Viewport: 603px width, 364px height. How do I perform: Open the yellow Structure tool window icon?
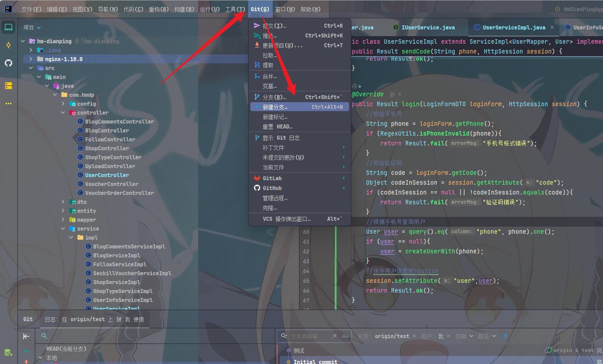[8, 85]
